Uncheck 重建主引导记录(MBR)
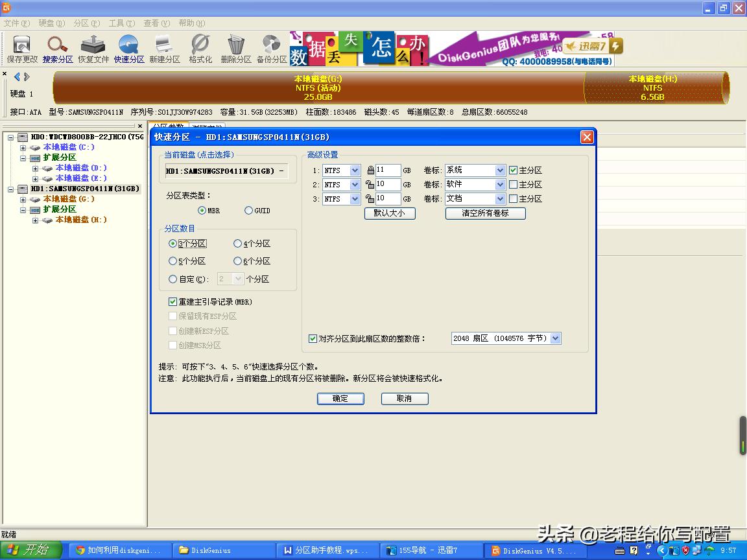This screenshot has width=747, height=560. [172, 301]
